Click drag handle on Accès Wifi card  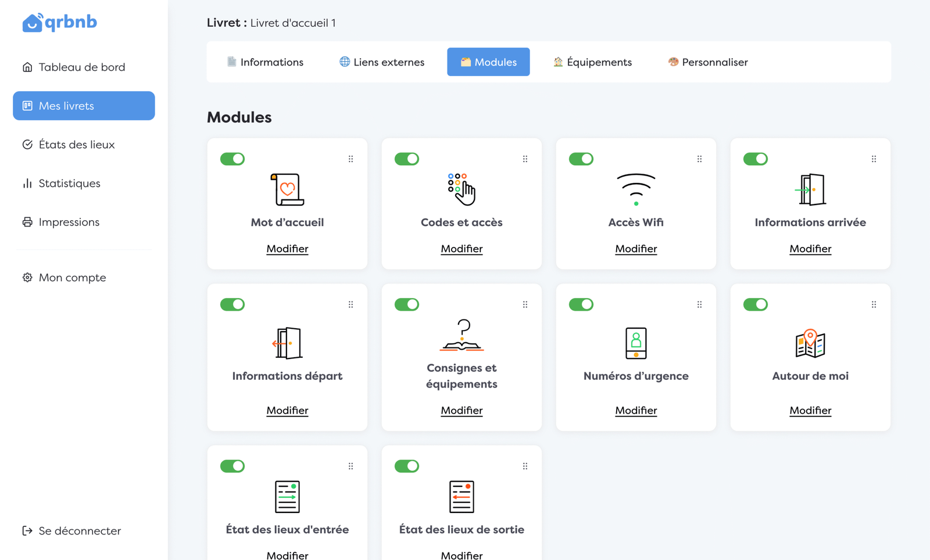pyautogui.click(x=699, y=159)
